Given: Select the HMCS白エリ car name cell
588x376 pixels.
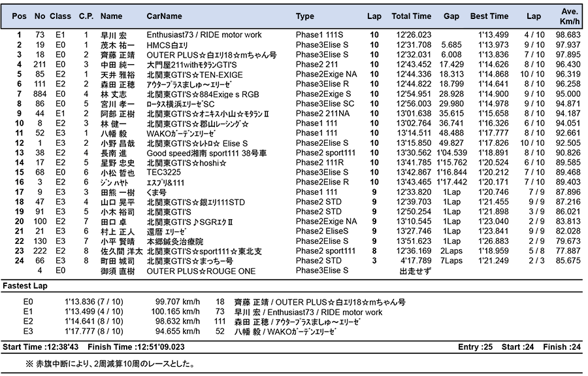Looking at the screenshot, I should 167,44.
